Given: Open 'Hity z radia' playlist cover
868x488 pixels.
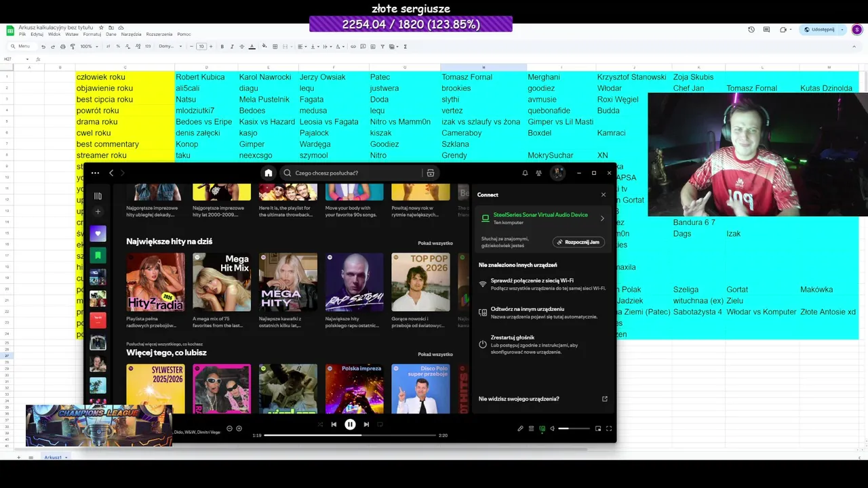Looking at the screenshot, I should coord(155,282).
